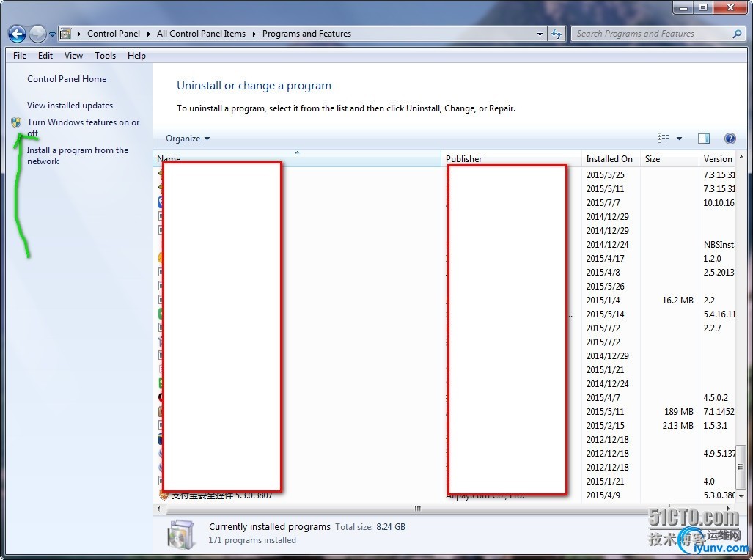Screen dimensions: 753x560
Task: Change view with the view icon
Action: click(664, 139)
